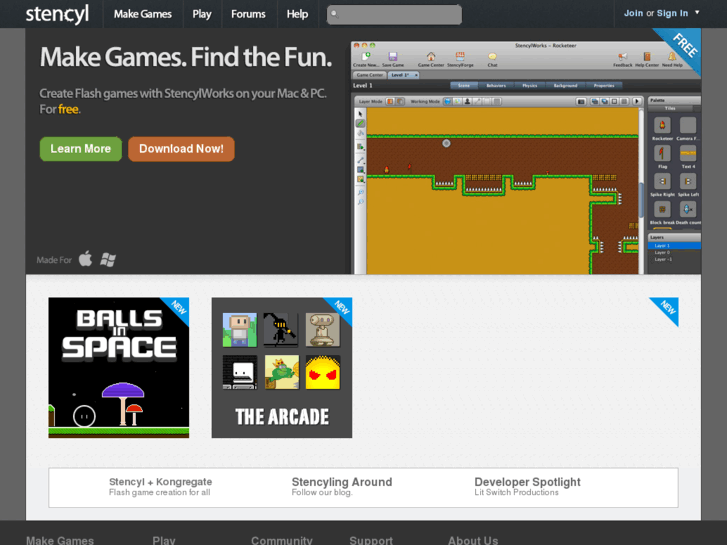Viewport: 727px width, 545px height.
Task: Open the Play menu in header
Action: (x=202, y=14)
